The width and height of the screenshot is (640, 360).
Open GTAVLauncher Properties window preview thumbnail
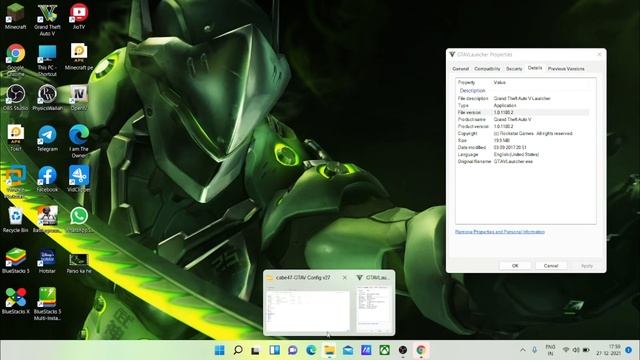tap(374, 309)
